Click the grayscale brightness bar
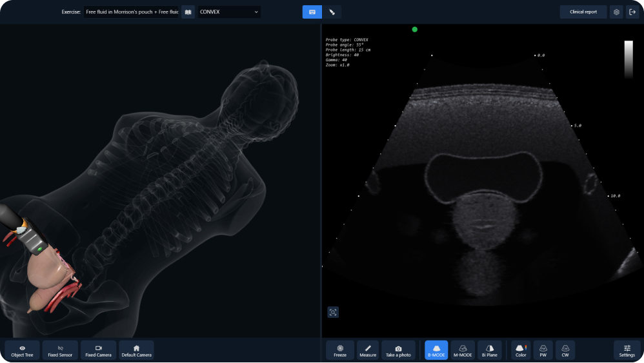 629,59
